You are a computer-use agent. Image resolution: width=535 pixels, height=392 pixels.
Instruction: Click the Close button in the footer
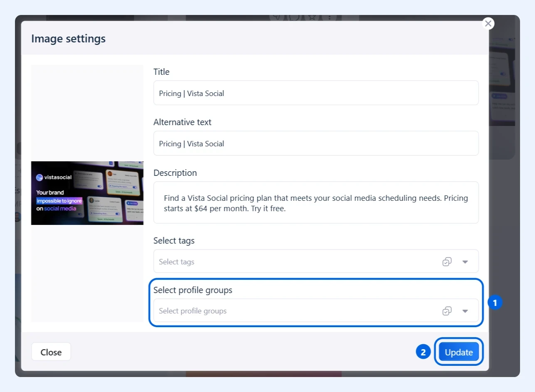point(51,352)
